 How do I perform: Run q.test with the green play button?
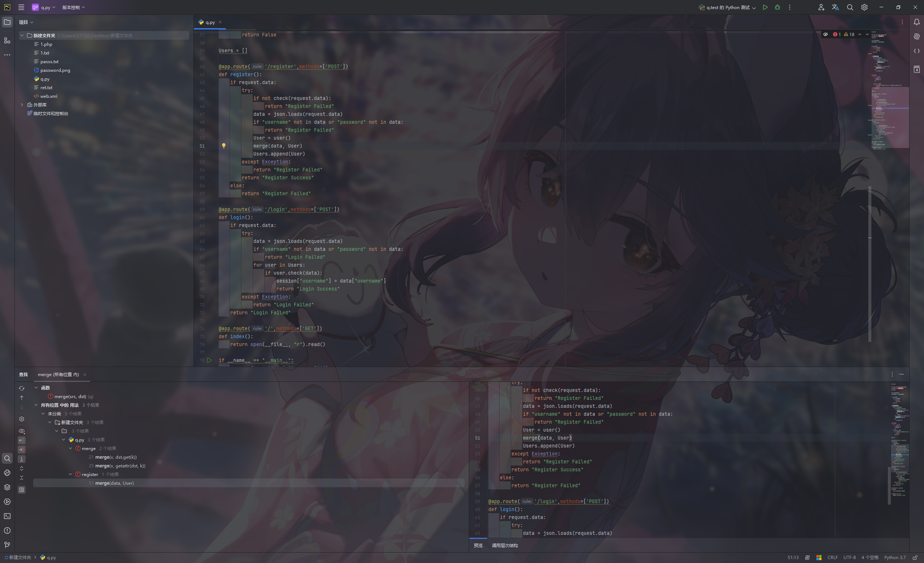pyautogui.click(x=765, y=7)
